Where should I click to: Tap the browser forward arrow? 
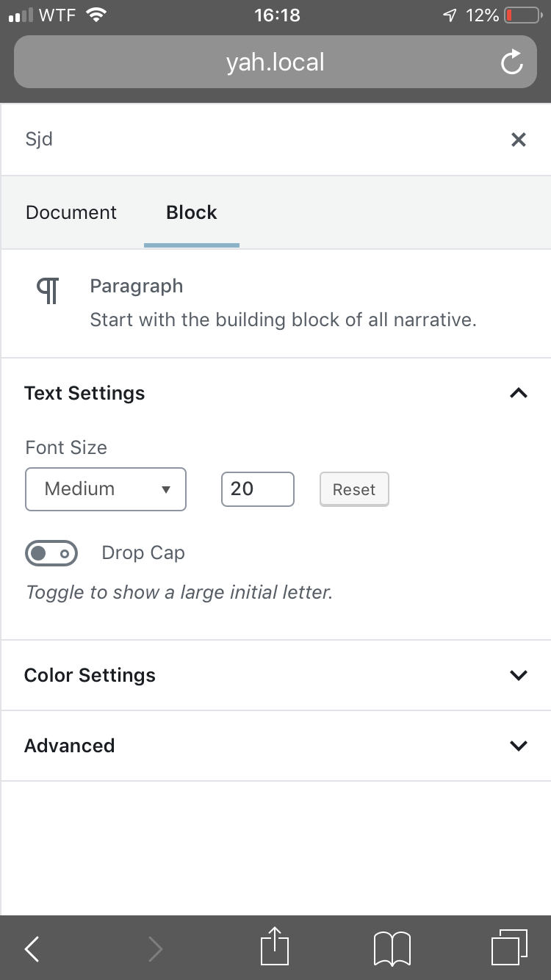click(154, 948)
